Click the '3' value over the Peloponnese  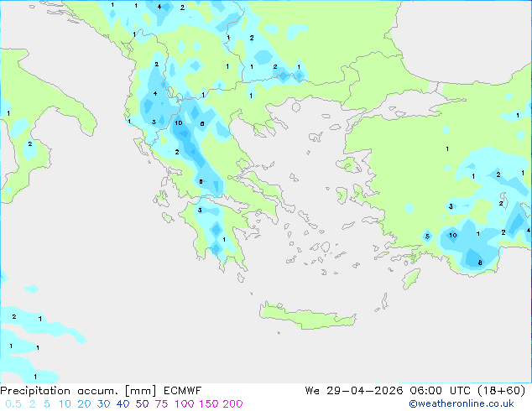[200, 211]
